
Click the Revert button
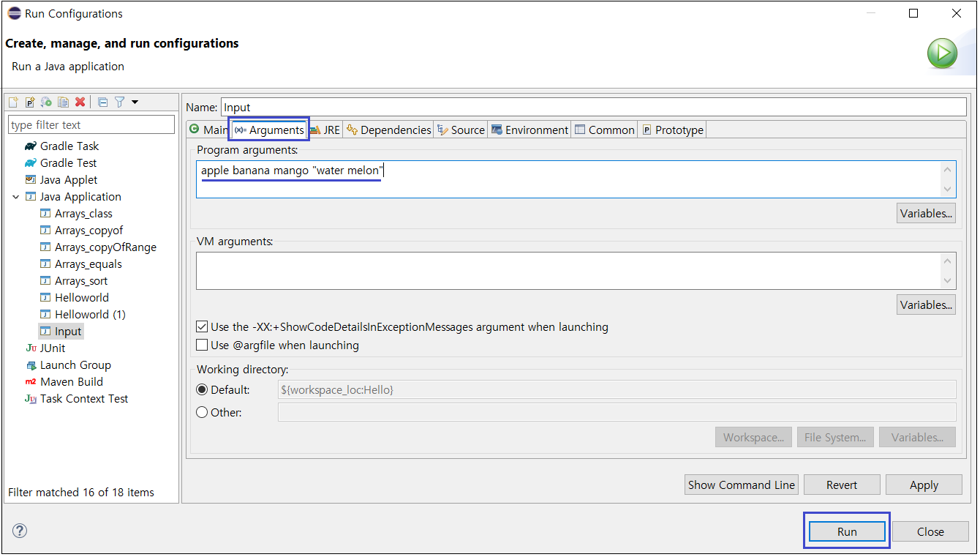point(842,485)
